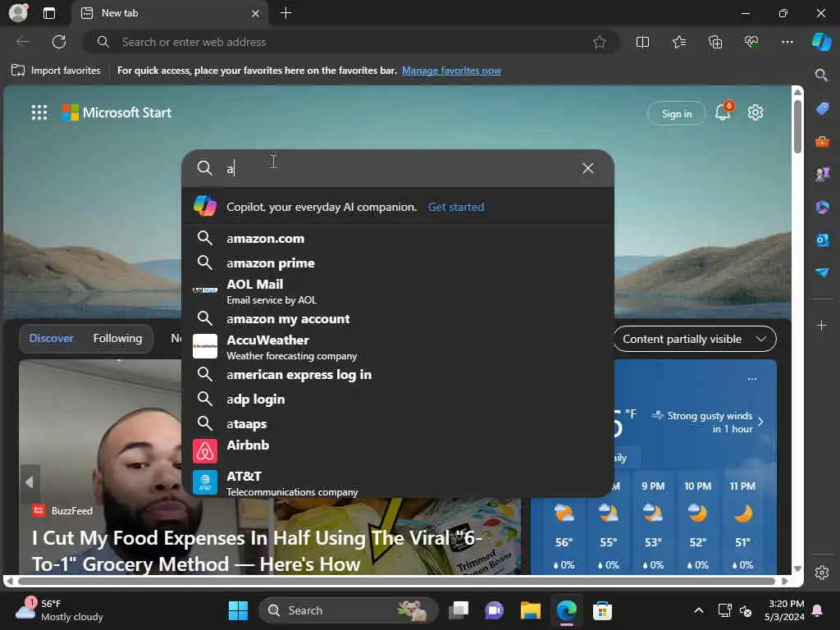The width and height of the screenshot is (840, 630).
Task: Open Windows Start menu
Action: click(x=238, y=610)
